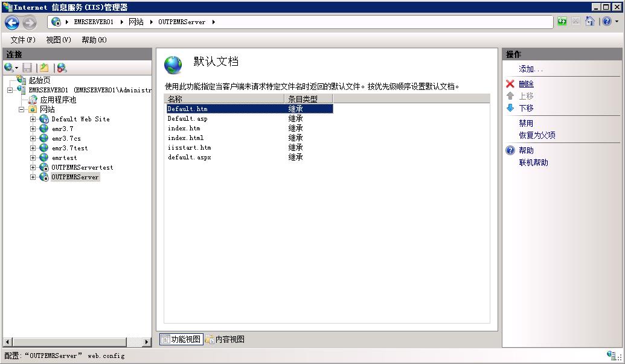Select the Default.htm list row
Viewport: 625px width, 364px height.
(249, 109)
